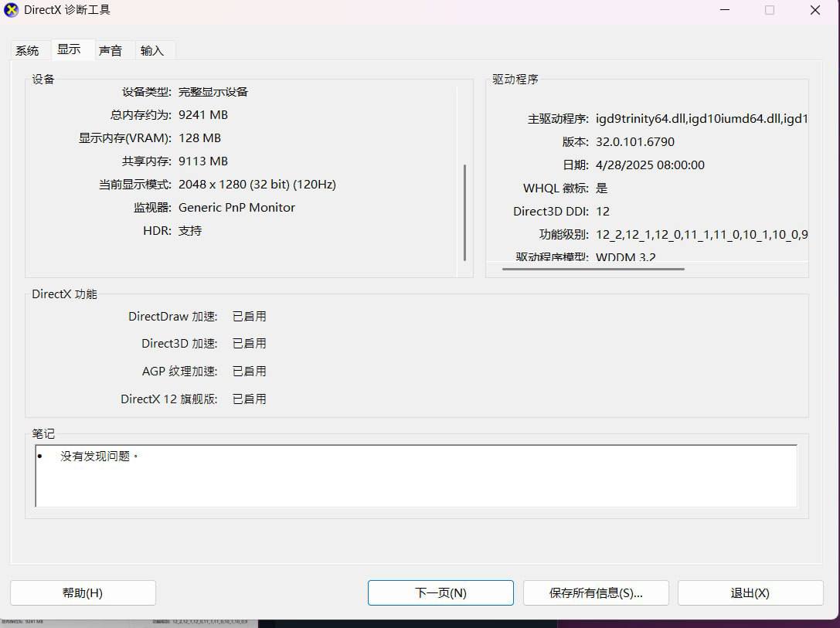Click the 设备 panel vertical scrollbar
This screenshot has width=840, height=628.
point(464,212)
